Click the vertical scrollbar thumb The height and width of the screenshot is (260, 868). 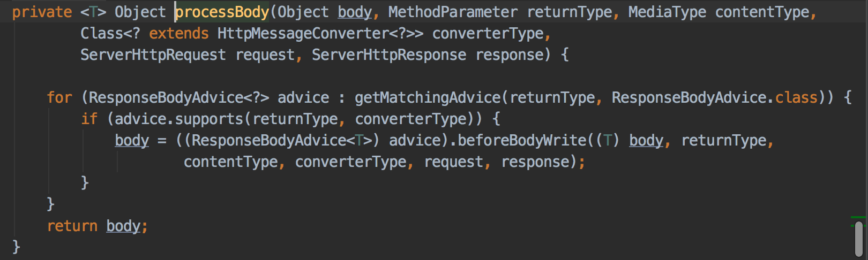859,239
